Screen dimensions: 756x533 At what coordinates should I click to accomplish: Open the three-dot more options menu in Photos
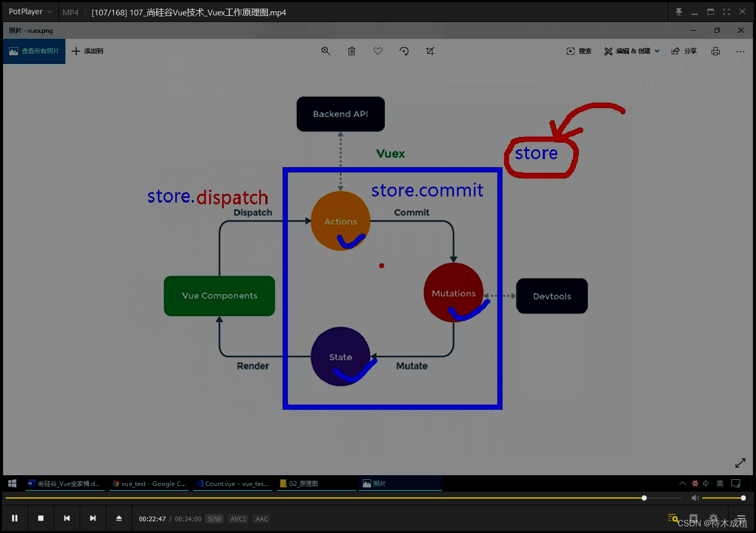[740, 51]
